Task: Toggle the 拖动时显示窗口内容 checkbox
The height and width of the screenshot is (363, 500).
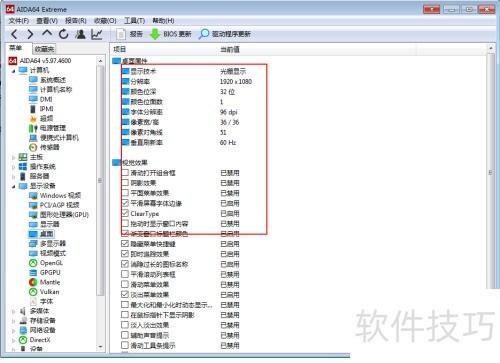Action: (x=125, y=223)
